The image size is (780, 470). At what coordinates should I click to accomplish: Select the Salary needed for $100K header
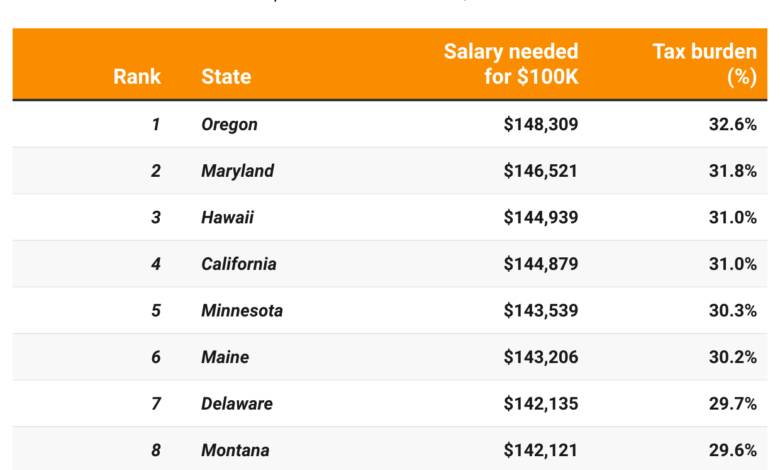[511, 64]
